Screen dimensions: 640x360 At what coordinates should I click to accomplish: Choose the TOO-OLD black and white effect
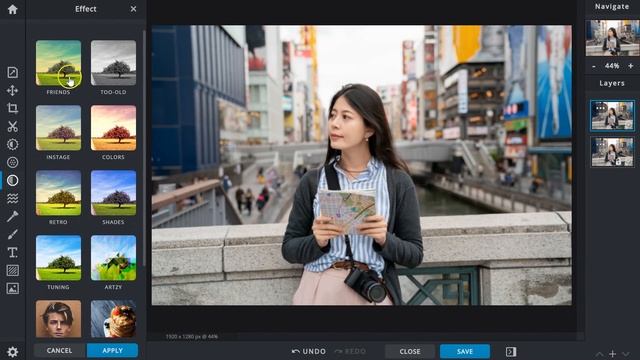113,63
